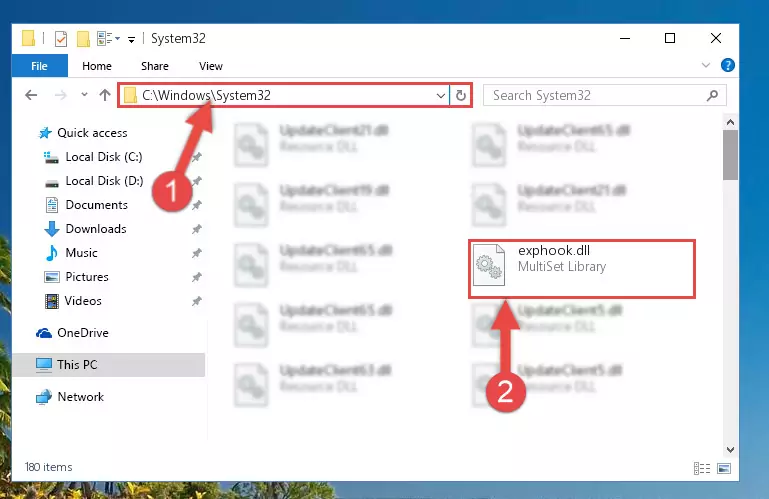
Task: Expand the address bar history dropdown
Action: click(440, 96)
